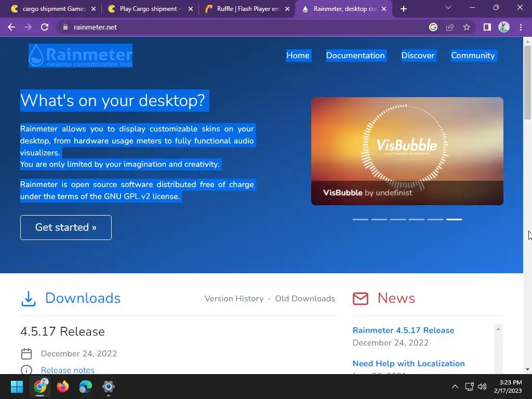Open a new browser tab

pyautogui.click(x=403, y=9)
